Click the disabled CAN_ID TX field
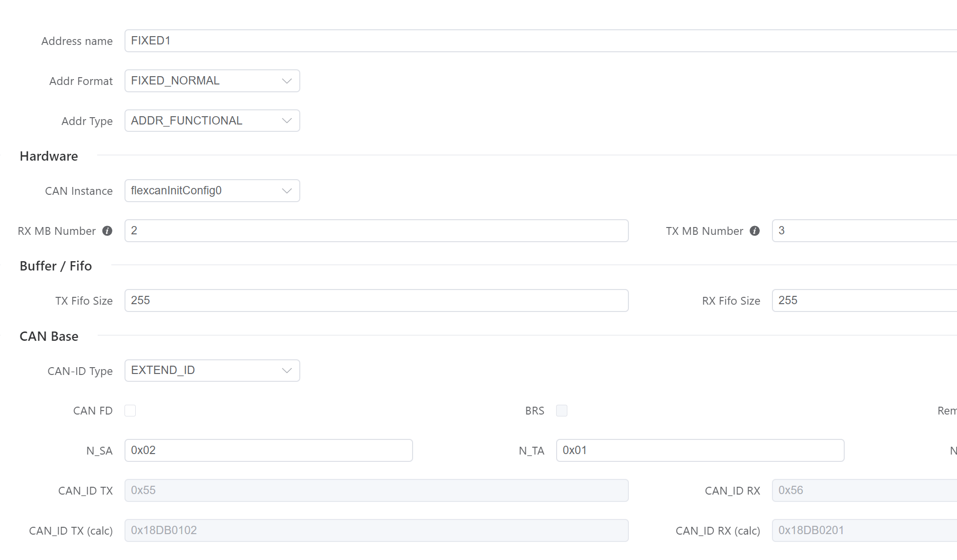Image resolution: width=957 pixels, height=560 pixels. pos(376,490)
